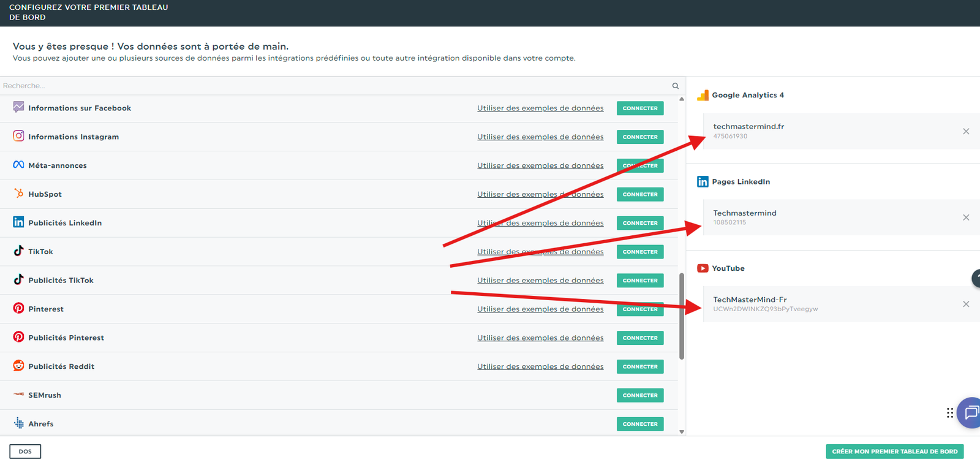Click the Pinterest logo icon

pos(18,308)
